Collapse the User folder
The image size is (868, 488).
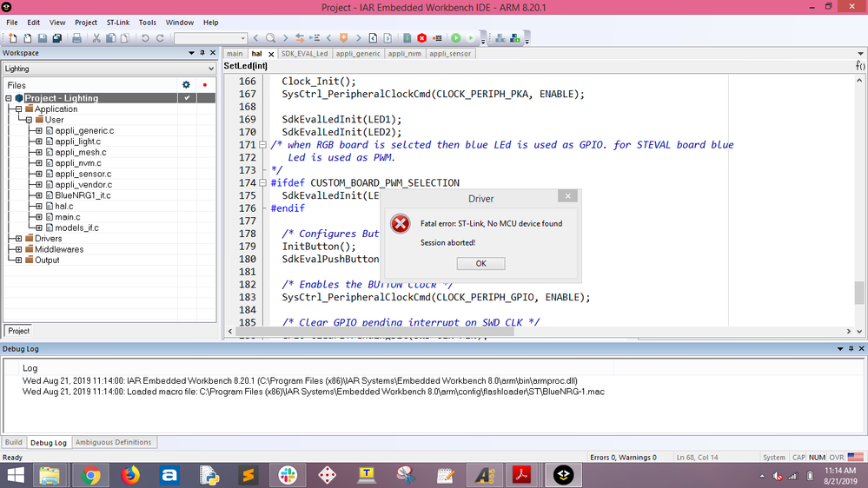(x=29, y=120)
